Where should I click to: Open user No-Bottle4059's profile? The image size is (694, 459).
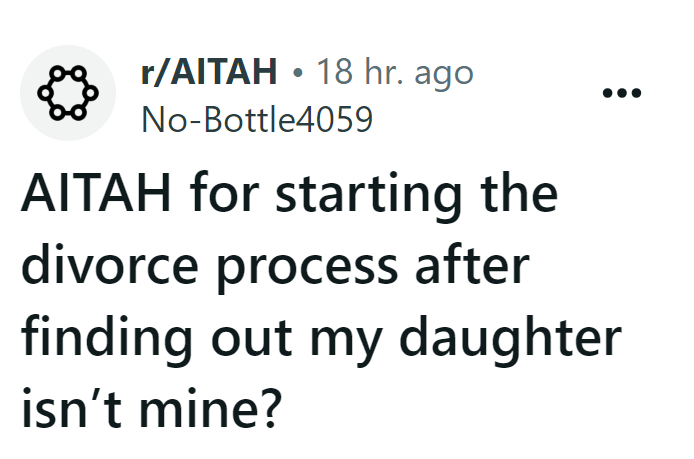pyautogui.click(x=258, y=119)
